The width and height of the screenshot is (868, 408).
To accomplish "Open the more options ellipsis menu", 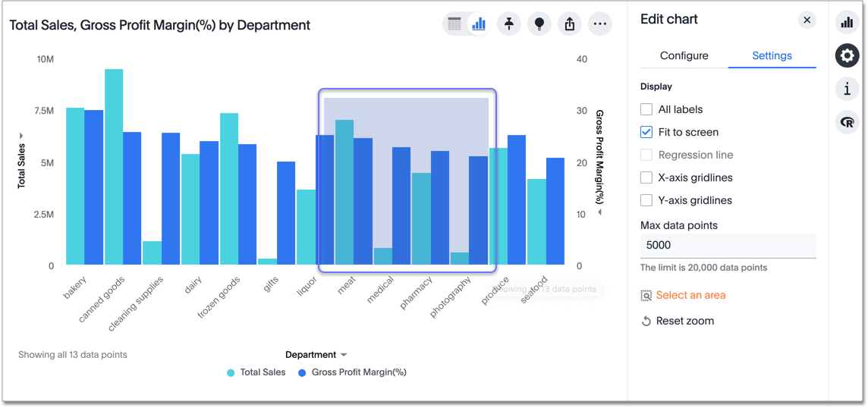I will pos(600,24).
